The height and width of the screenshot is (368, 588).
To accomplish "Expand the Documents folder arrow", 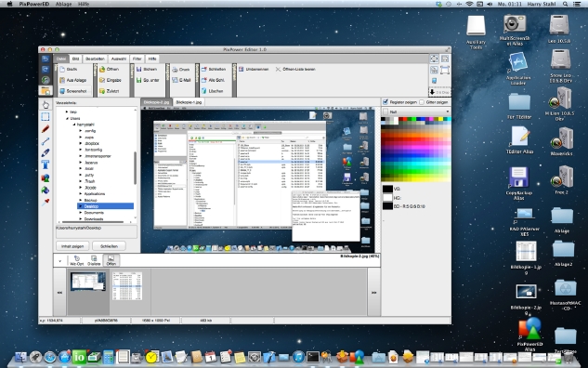I will [81, 213].
